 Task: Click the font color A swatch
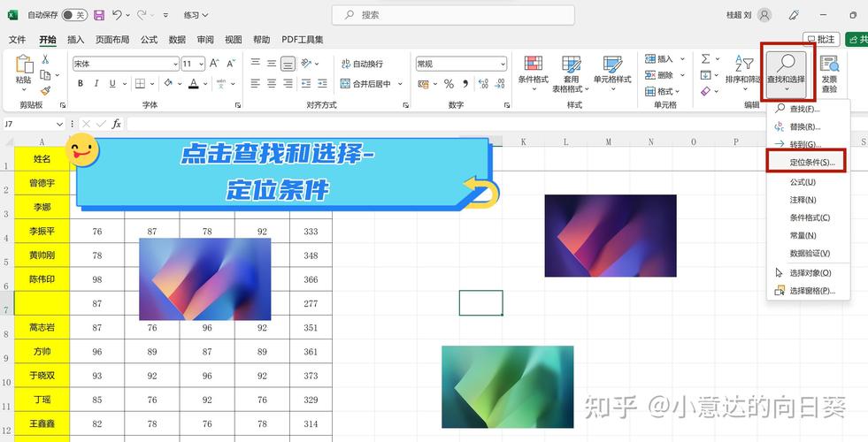(193, 83)
